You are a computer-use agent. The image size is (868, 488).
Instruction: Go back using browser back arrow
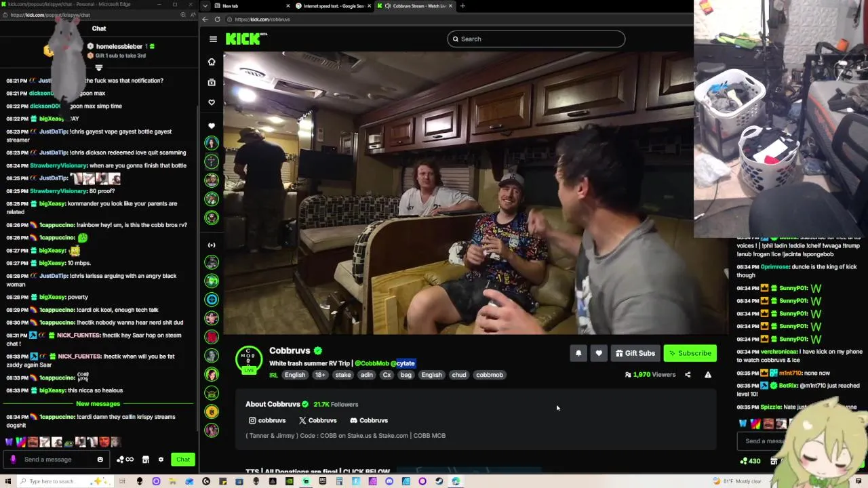pyautogui.click(x=205, y=20)
